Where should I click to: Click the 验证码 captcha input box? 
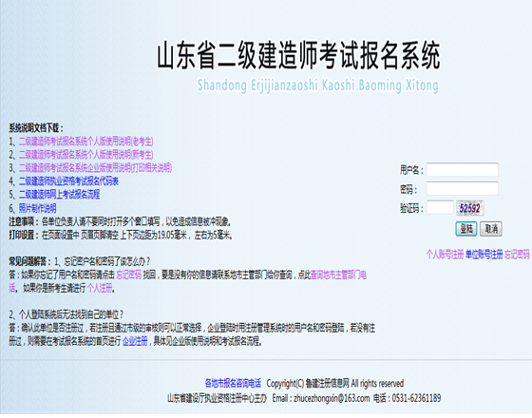440,208
